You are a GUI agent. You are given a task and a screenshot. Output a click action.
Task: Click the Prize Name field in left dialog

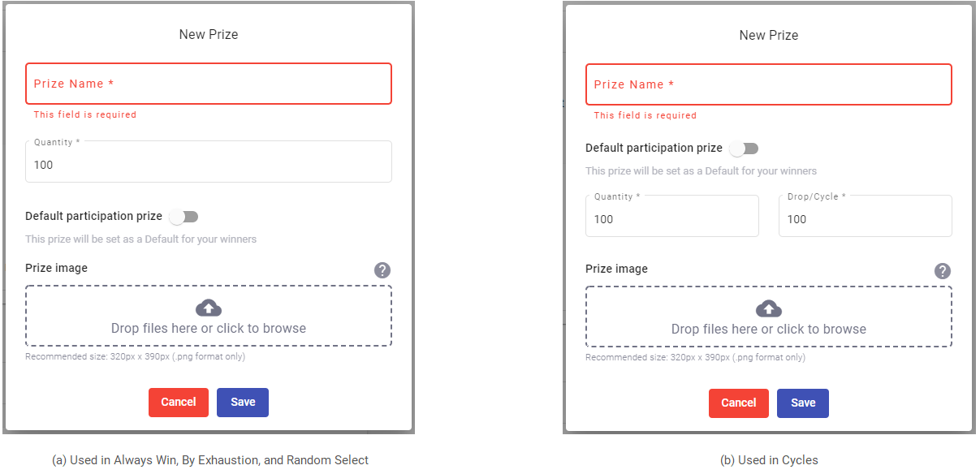coord(208,84)
